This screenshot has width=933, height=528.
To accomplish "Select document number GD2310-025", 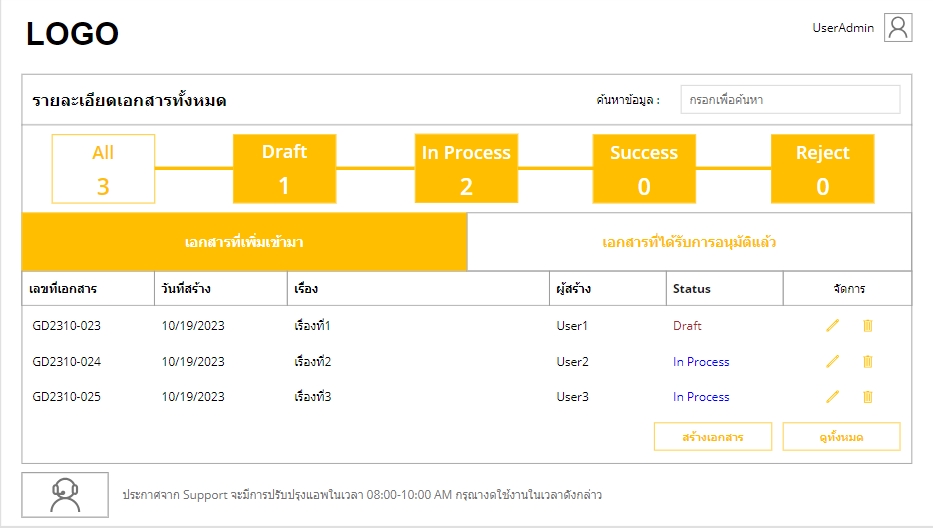I will point(67,396).
